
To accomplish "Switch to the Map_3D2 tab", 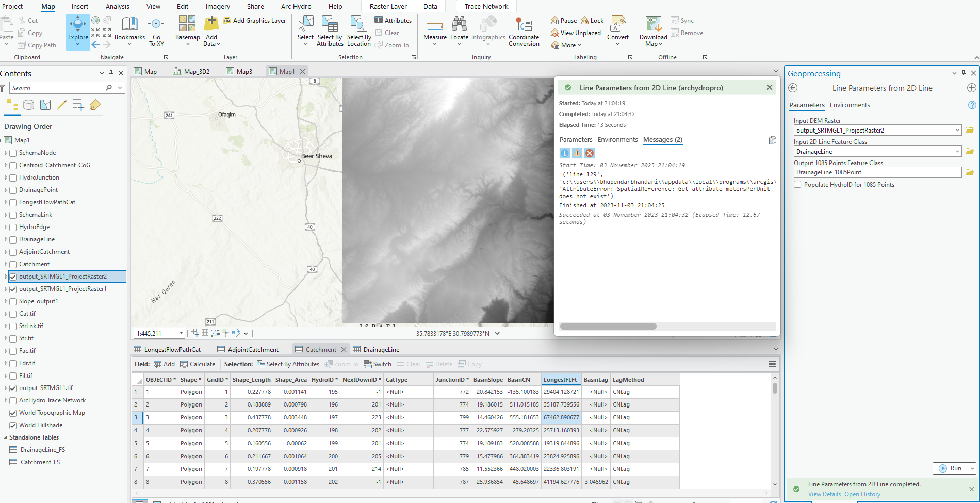I will click(x=197, y=71).
